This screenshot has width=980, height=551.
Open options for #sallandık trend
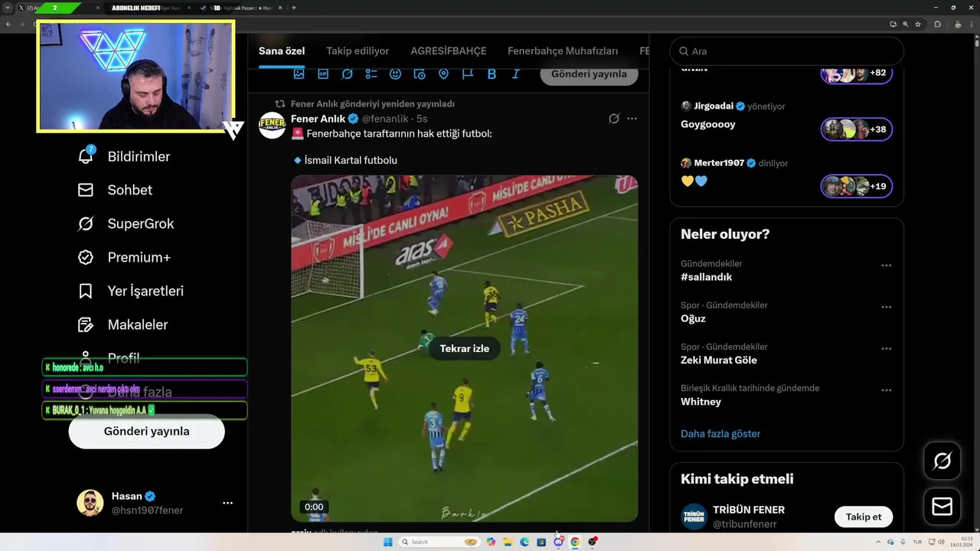click(x=886, y=266)
